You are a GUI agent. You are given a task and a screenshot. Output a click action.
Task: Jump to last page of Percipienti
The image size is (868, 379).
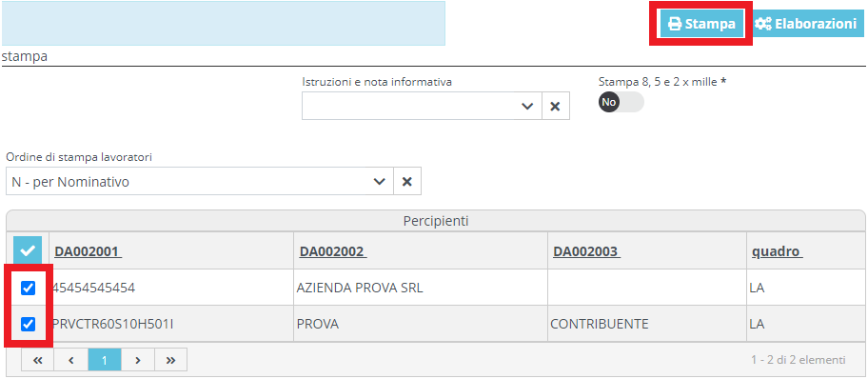[170, 360]
